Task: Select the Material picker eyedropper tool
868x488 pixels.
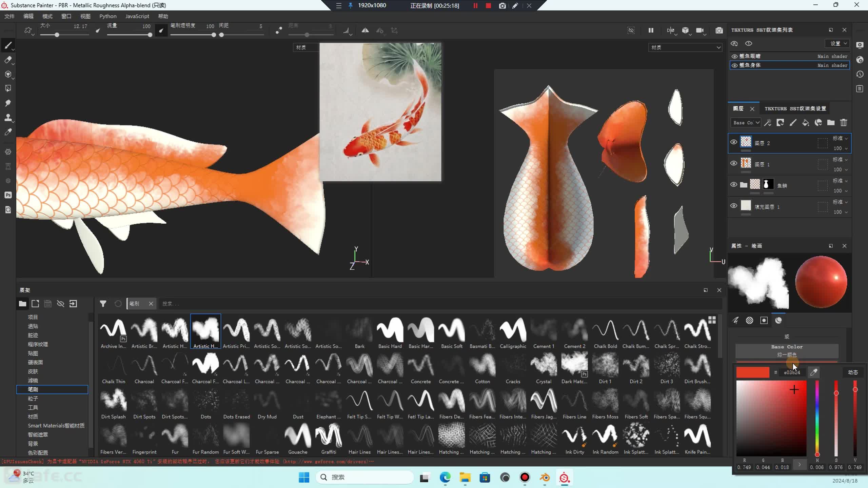Action: [x=8, y=132]
